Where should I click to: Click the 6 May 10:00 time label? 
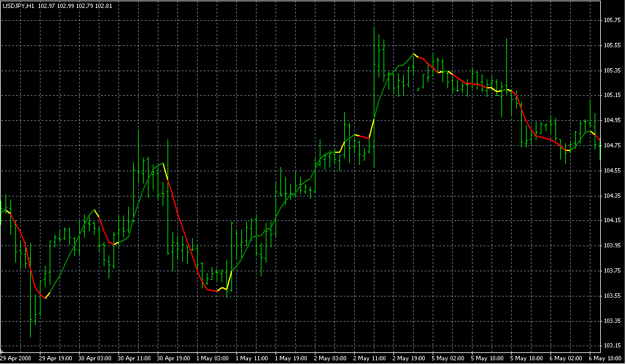605,358
